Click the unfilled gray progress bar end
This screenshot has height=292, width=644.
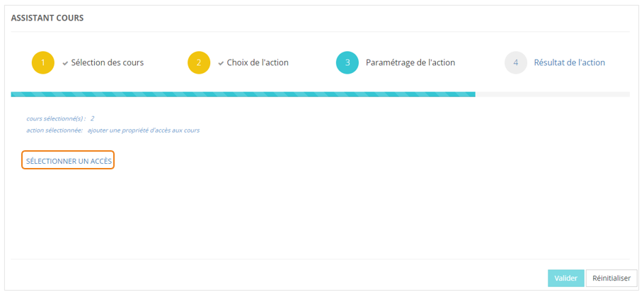tap(552, 94)
